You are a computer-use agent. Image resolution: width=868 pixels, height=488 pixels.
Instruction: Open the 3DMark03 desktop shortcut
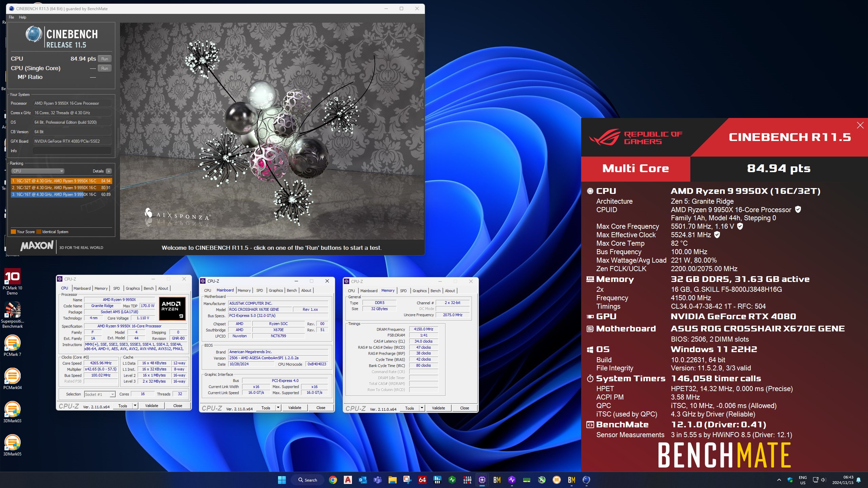pos(13,412)
